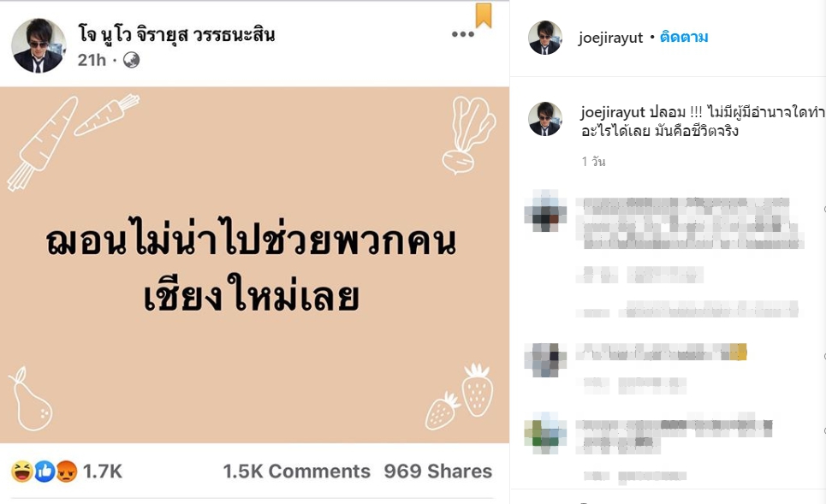
Task: Click the beige text post image
Action: pos(254,265)
